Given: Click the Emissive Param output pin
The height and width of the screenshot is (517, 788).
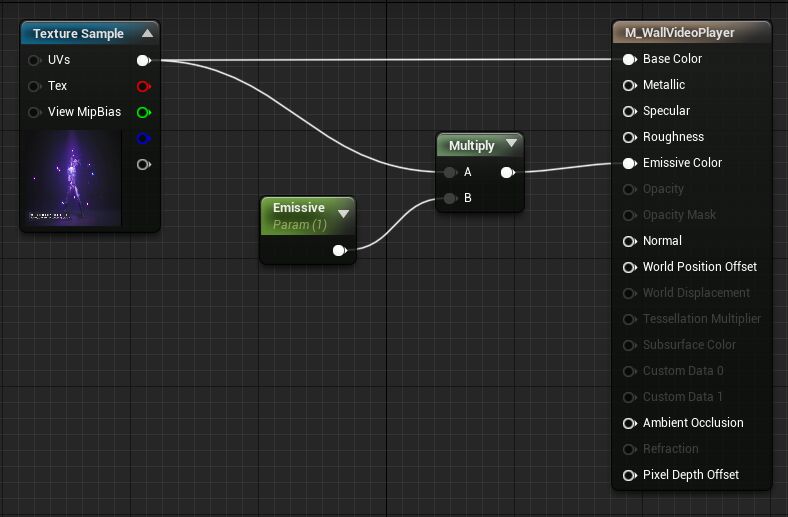Looking at the screenshot, I should pyautogui.click(x=340, y=250).
